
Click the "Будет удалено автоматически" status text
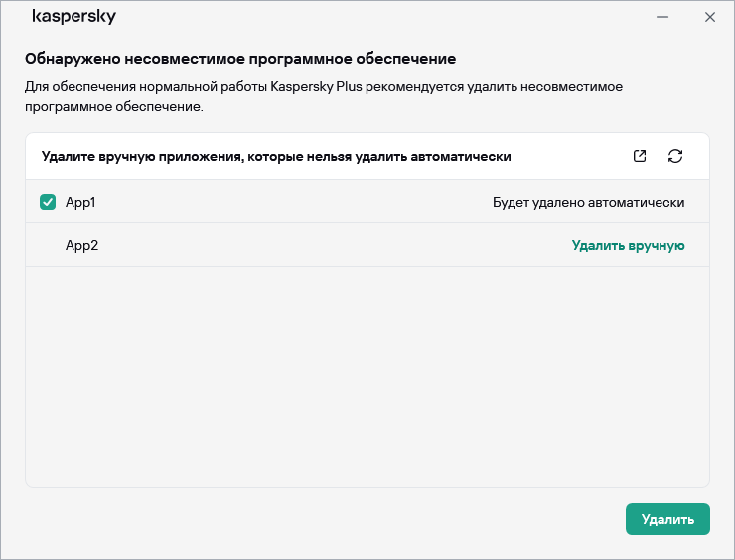588,202
